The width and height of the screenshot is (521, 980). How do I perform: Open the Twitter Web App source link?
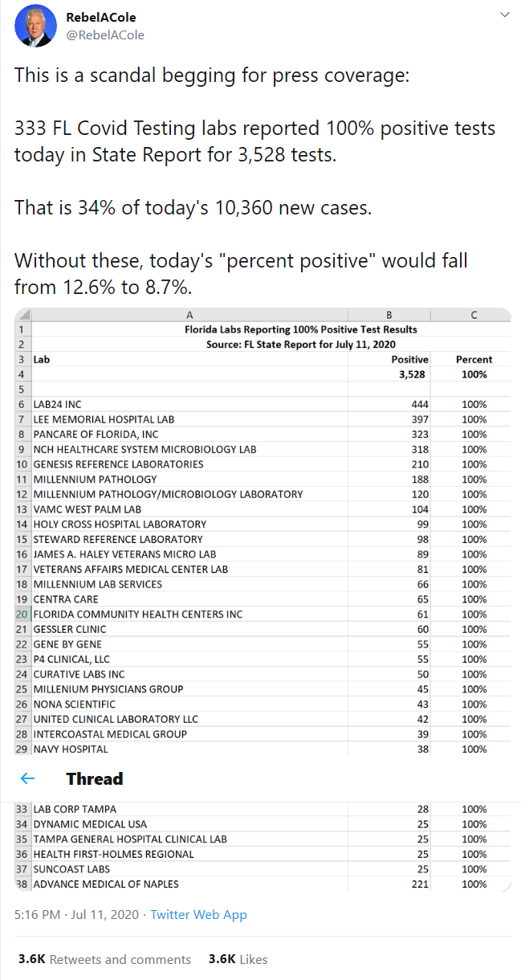point(198,914)
